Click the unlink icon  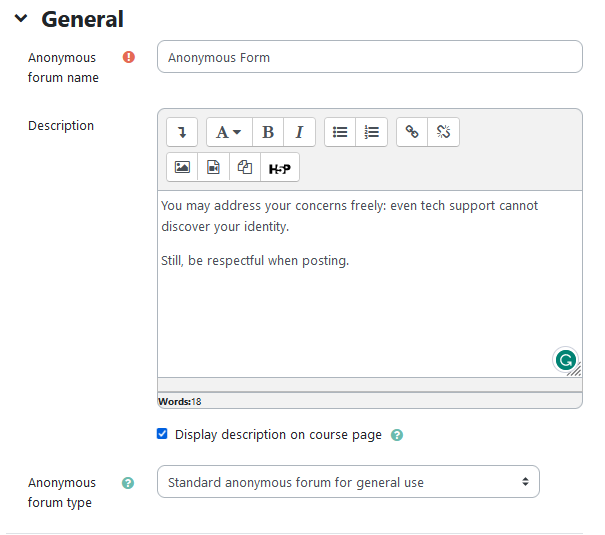[x=444, y=132]
